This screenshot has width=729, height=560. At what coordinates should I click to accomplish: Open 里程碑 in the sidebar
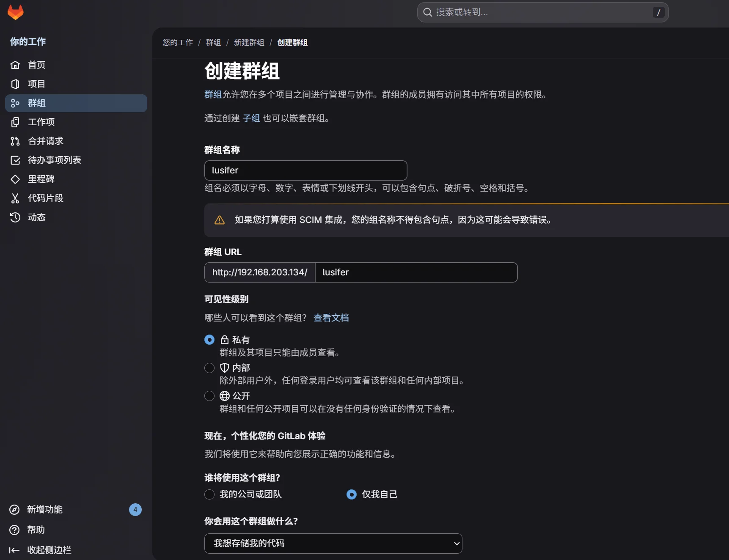coord(76,179)
